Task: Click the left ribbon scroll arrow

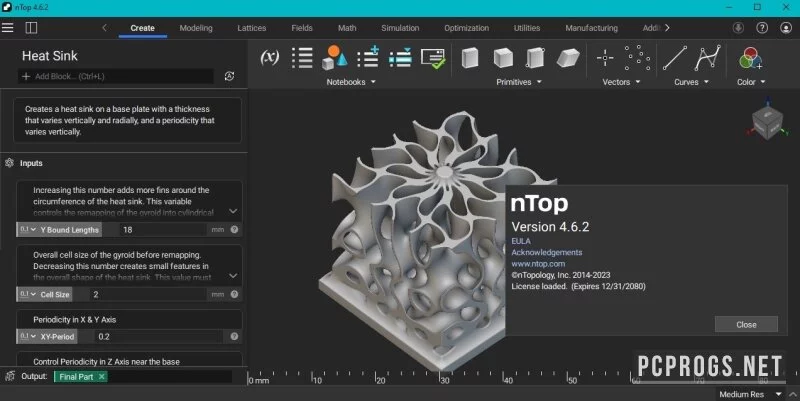Action: coord(105,28)
